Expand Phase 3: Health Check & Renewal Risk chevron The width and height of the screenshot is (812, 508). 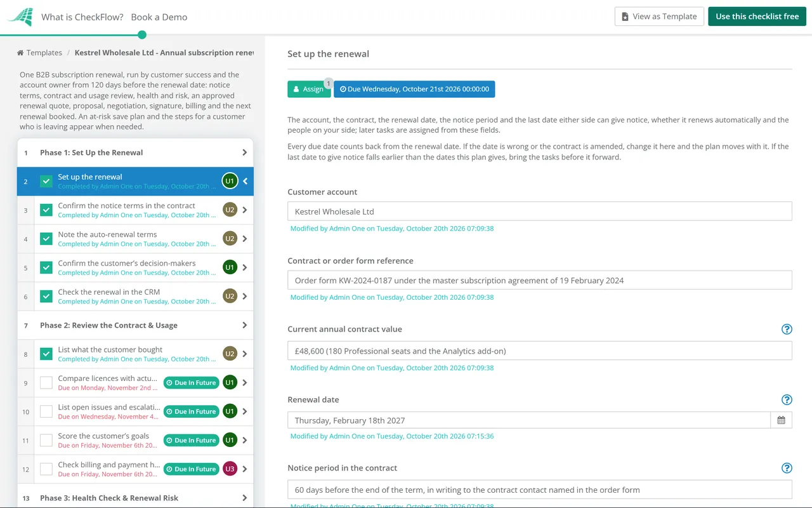coord(245,498)
